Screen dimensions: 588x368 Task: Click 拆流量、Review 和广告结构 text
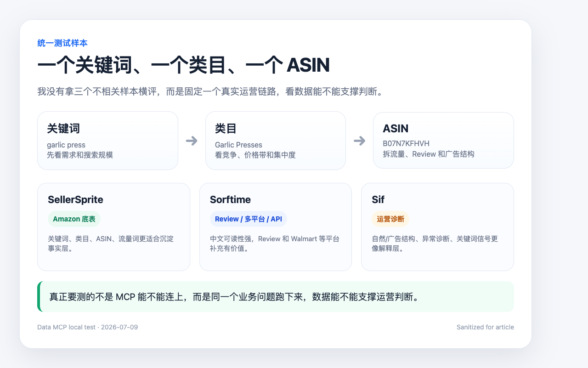pos(429,154)
